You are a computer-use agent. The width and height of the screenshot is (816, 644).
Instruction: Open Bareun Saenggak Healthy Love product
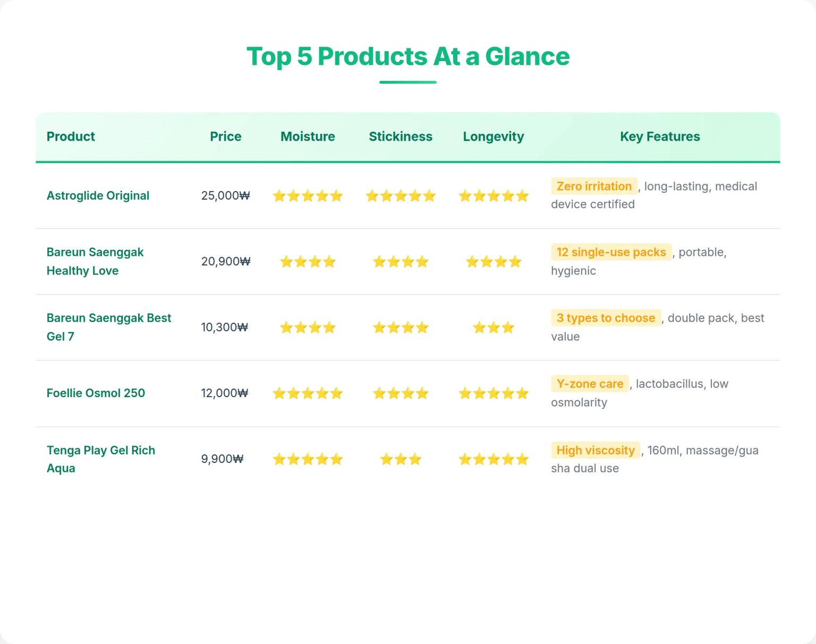(95, 261)
